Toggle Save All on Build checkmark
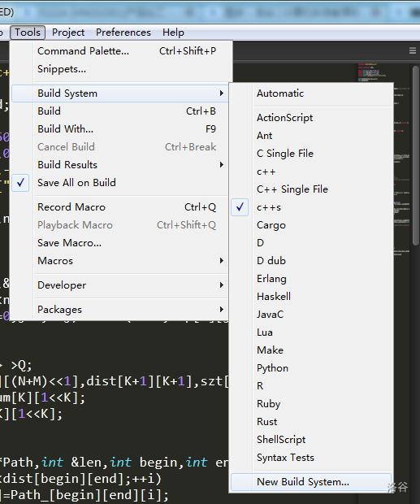 click(20, 183)
